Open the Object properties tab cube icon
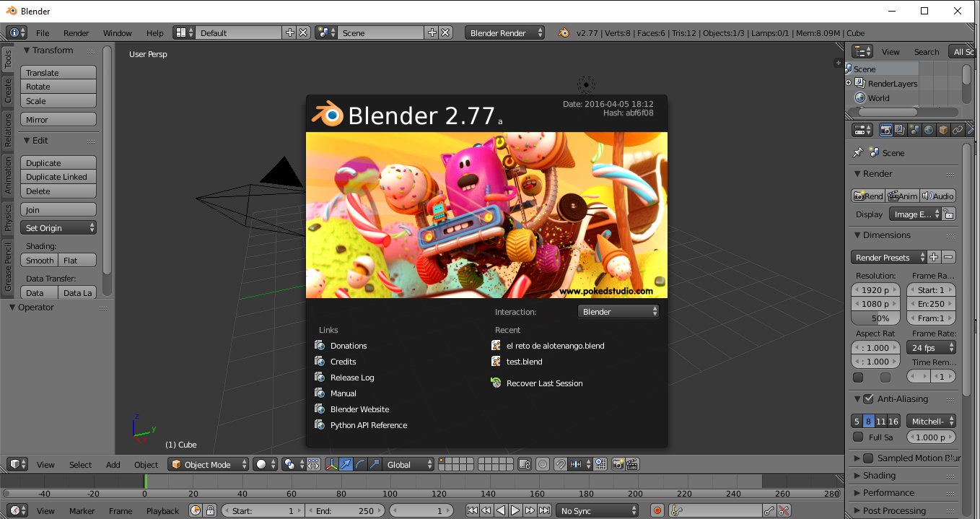The width and height of the screenshot is (980, 519). click(x=943, y=130)
